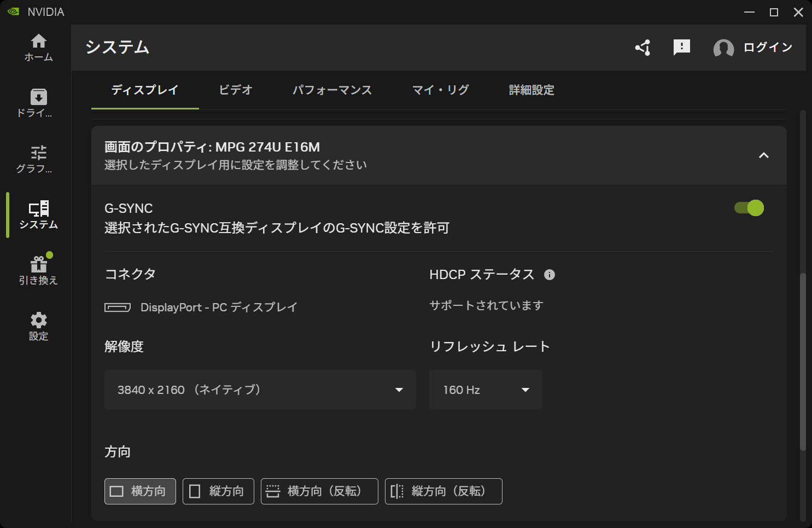812x528 pixels.
Task: Open the リフレッシュ レート dropdown
Action: (485, 390)
